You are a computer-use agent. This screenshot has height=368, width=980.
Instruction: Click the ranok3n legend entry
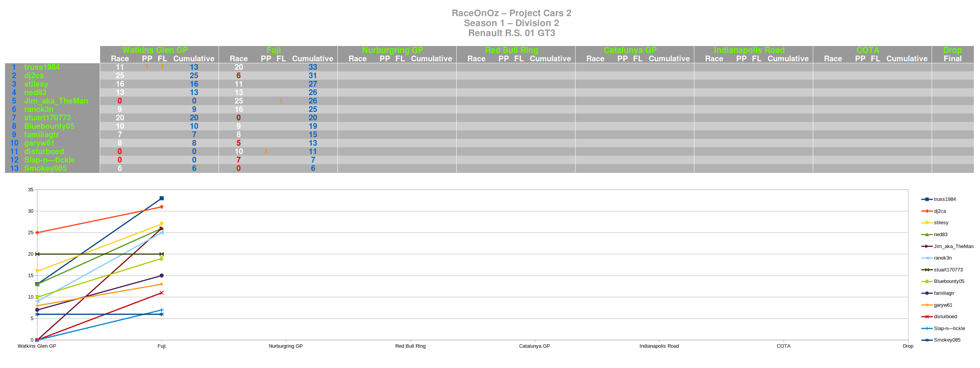tap(936, 258)
